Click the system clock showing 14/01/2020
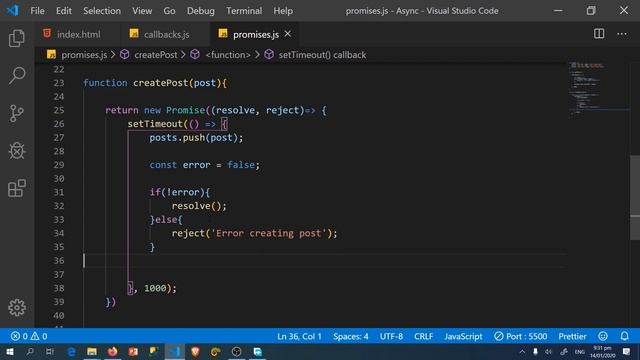 pos(602,352)
